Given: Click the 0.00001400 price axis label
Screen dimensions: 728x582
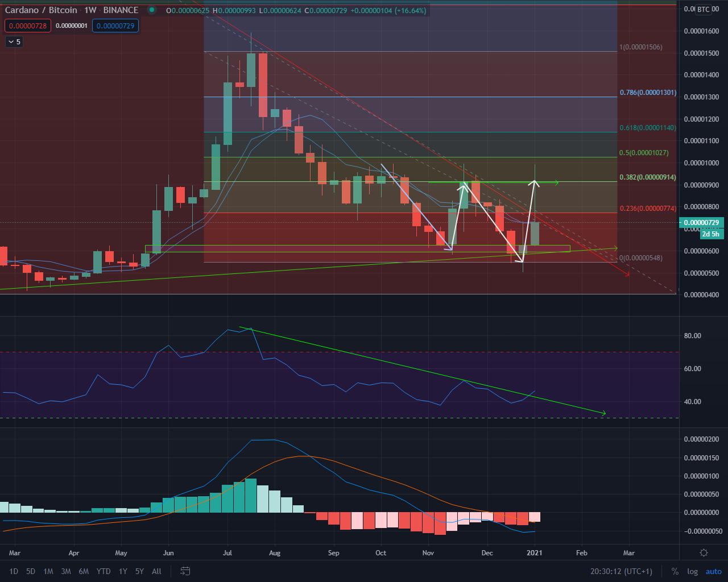Looking at the screenshot, I should tap(701, 75).
